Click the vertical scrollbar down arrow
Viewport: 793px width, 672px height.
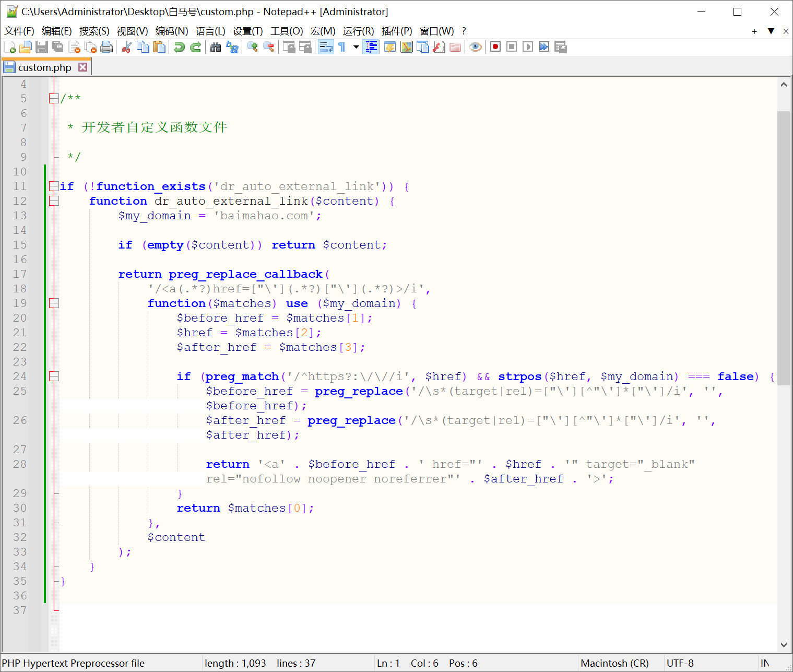(x=783, y=645)
